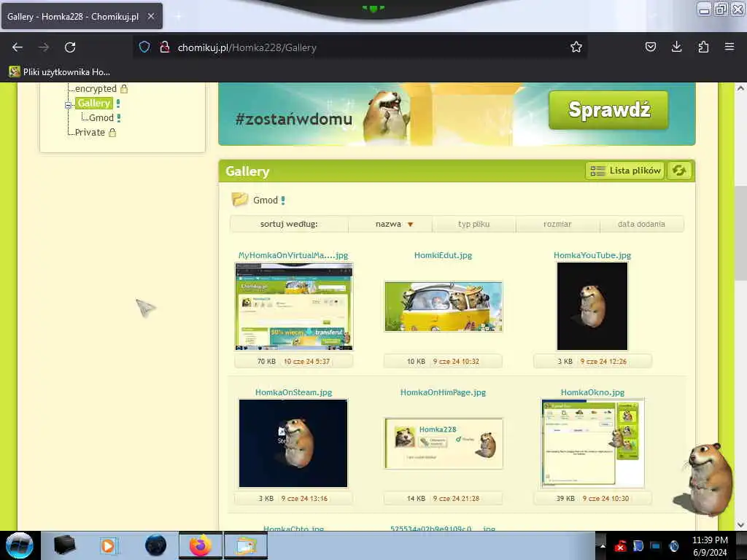Image resolution: width=747 pixels, height=560 pixels.
Task: Open a new tab with the plus button
Action: 178,16
